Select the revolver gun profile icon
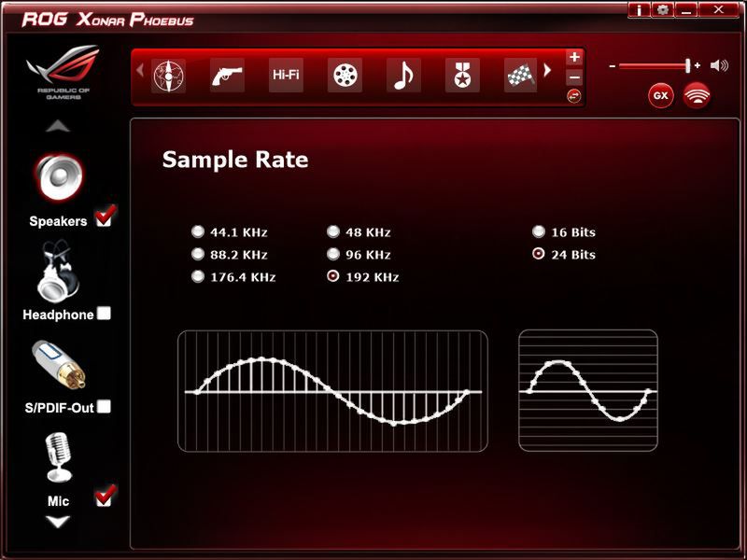 click(x=227, y=76)
